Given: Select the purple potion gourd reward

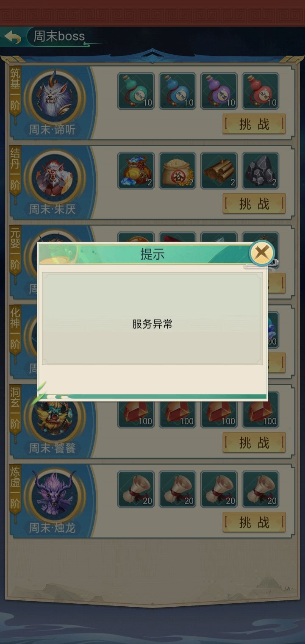Looking at the screenshot, I should 219,91.
